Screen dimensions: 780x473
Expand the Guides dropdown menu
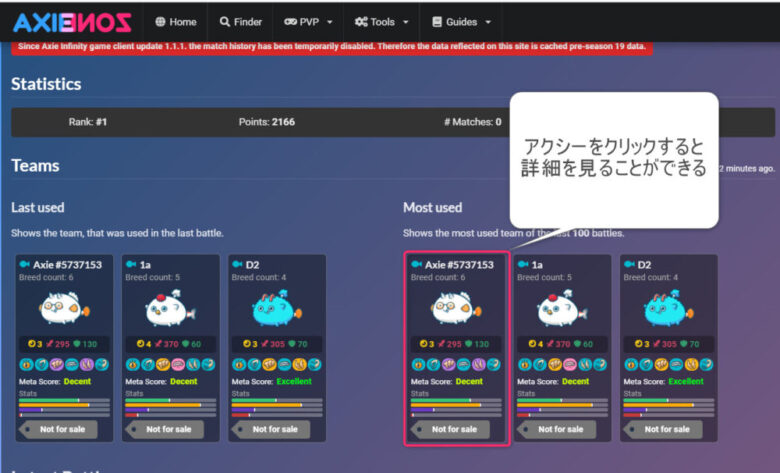(x=461, y=22)
